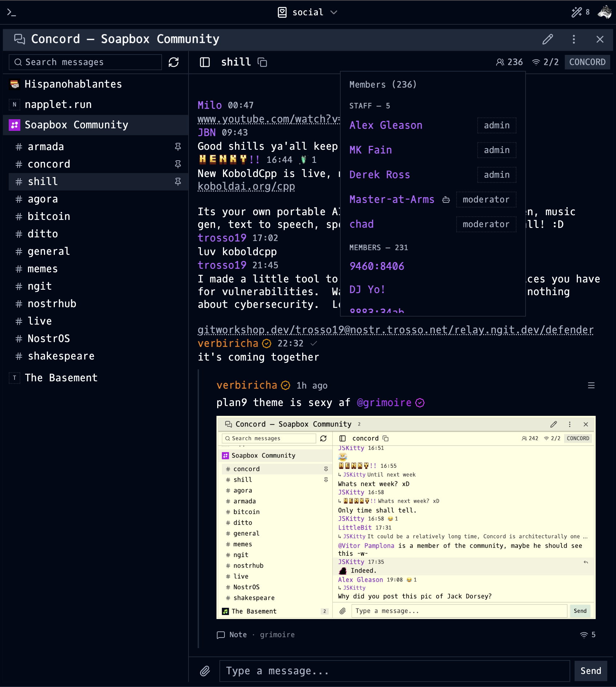Screen dimensions: 616x687
Task: Open verbiricha's profile at 22:32
Action: [228, 343]
